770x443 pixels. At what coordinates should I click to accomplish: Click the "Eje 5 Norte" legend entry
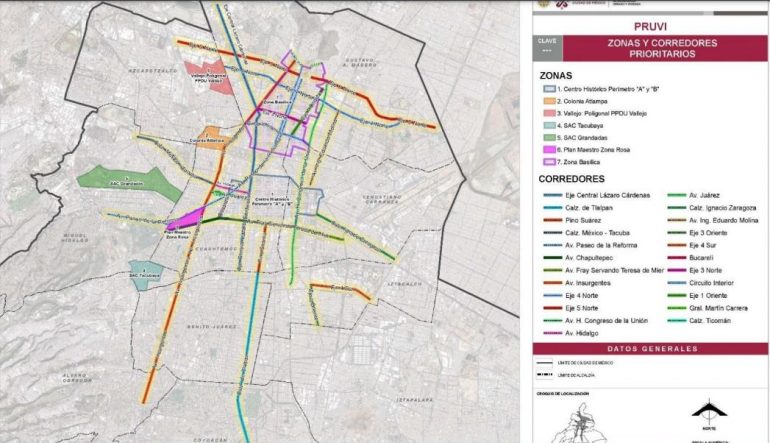tap(571, 308)
